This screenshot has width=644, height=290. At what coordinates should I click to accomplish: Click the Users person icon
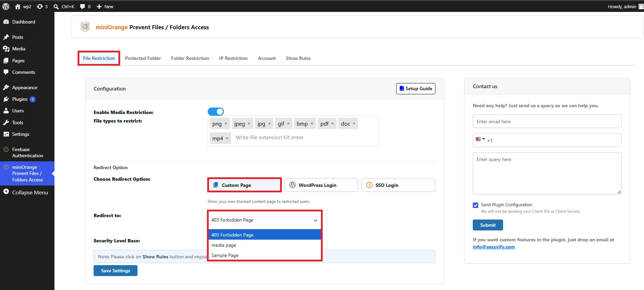tap(6, 111)
